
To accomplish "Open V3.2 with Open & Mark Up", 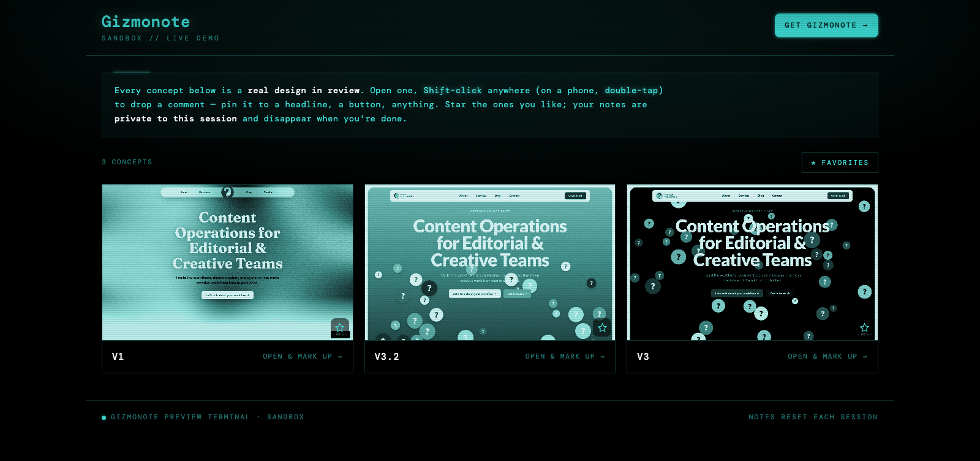I will click(565, 356).
